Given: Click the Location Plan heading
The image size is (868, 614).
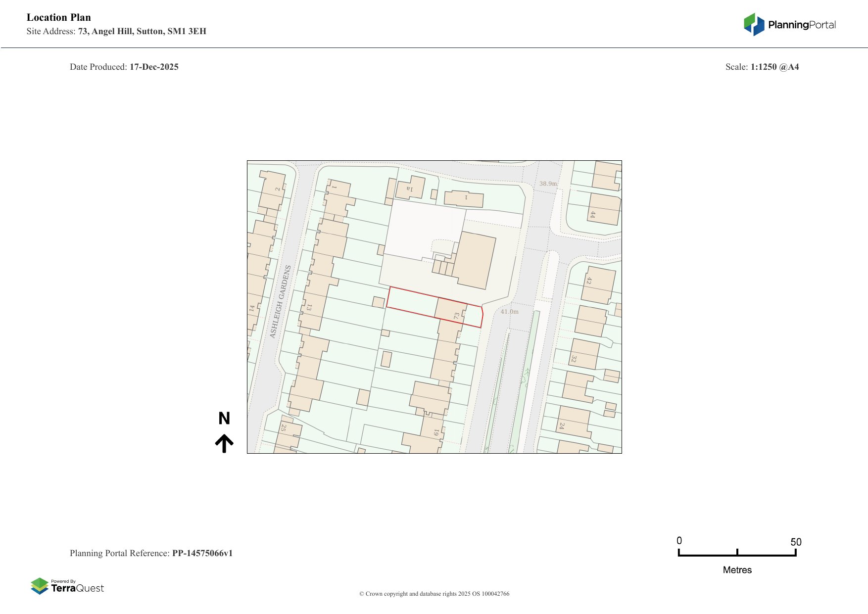Looking at the screenshot, I should click(59, 17).
